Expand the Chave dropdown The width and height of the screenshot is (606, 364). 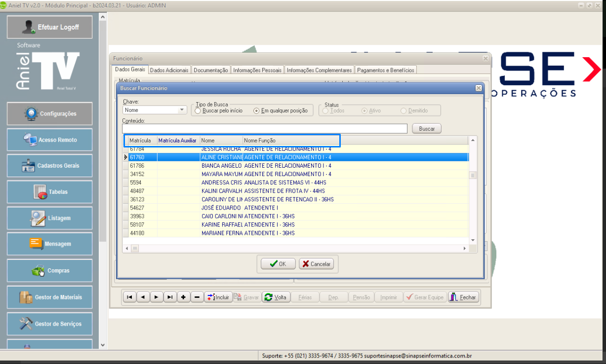182,110
